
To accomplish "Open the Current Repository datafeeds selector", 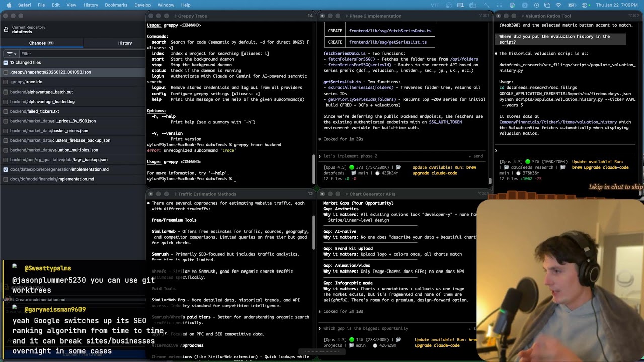I will click(x=73, y=29).
